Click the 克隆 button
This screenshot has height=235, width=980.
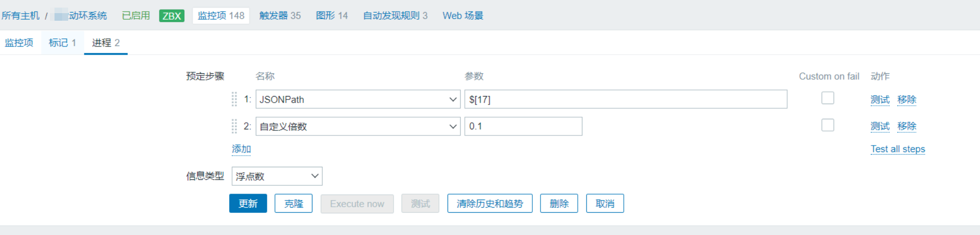293,204
